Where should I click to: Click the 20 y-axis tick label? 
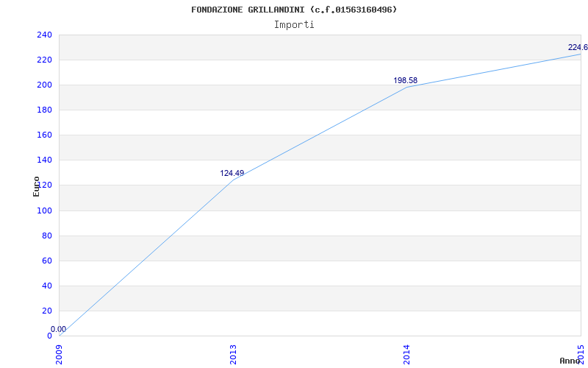coord(47,311)
